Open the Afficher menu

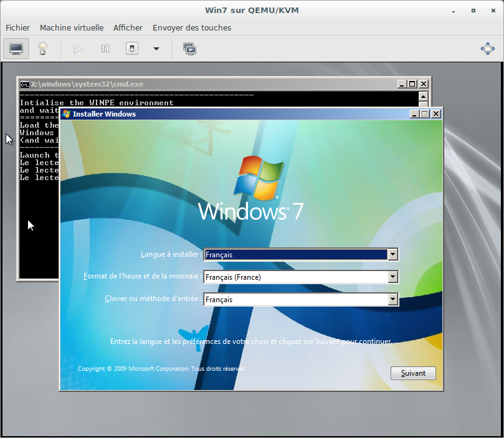128,28
